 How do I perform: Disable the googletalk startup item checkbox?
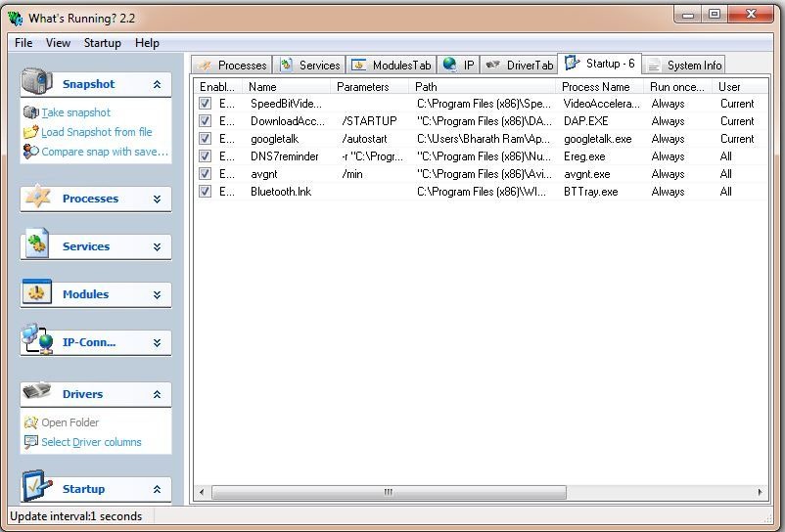[206, 139]
